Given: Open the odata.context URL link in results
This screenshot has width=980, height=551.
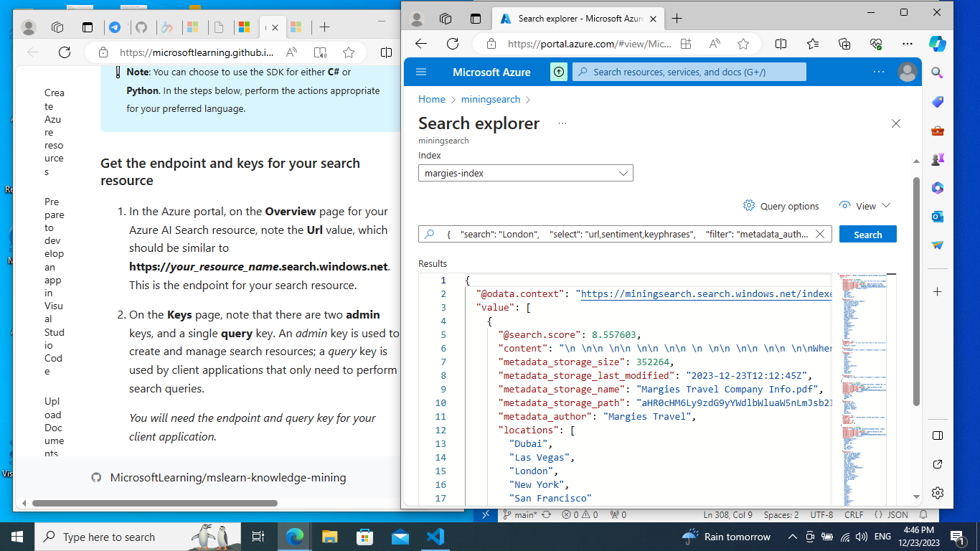Looking at the screenshot, I should click(x=706, y=293).
